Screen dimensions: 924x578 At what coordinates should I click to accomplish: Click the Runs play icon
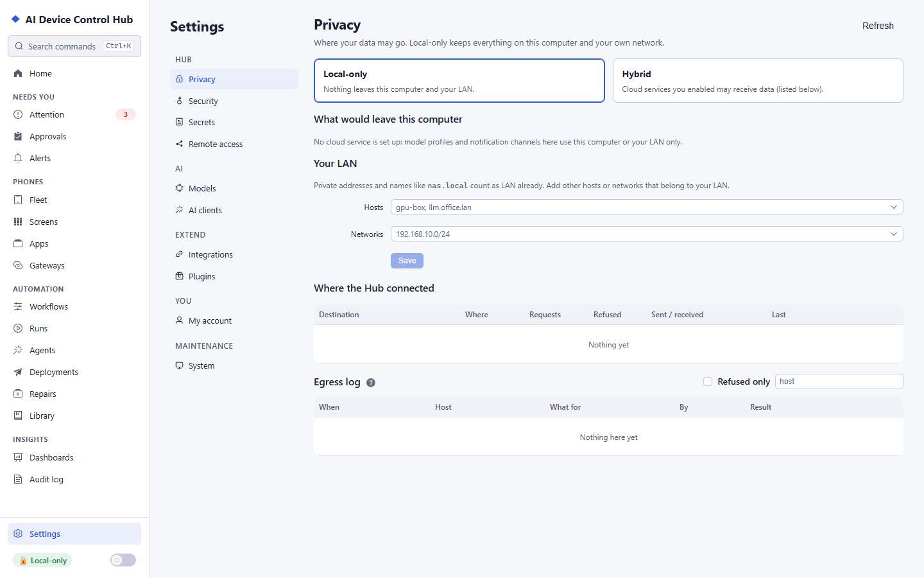pos(18,329)
